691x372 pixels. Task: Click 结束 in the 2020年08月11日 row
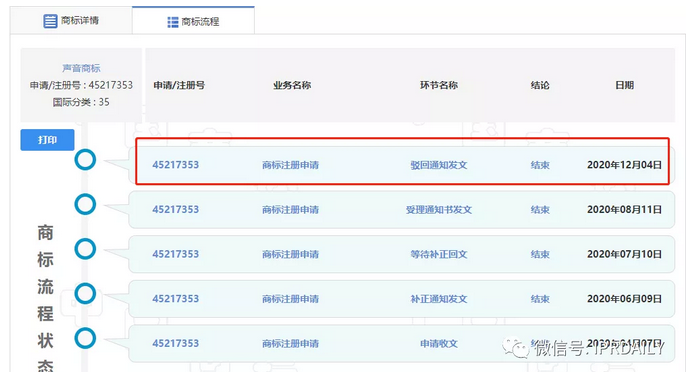[540, 210]
